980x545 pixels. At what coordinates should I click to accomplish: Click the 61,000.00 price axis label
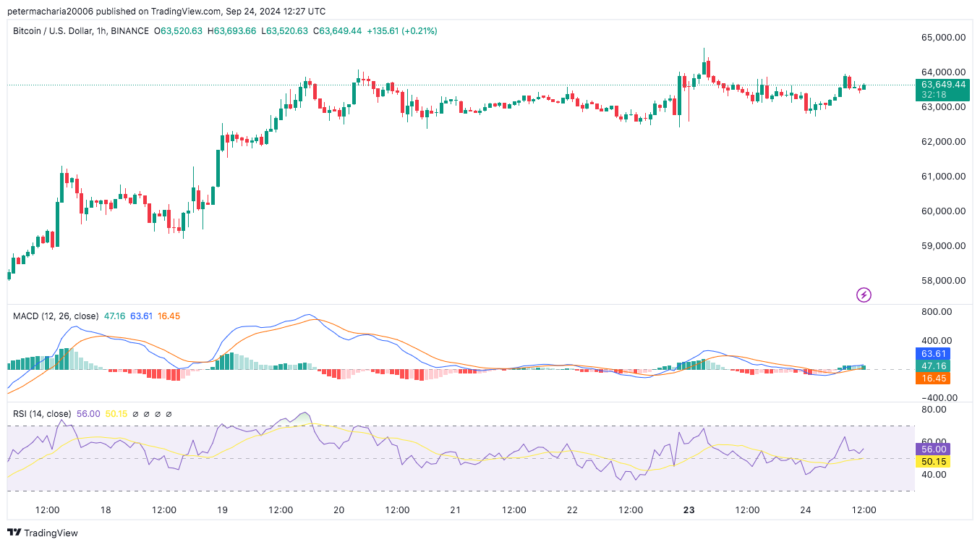click(x=943, y=177)
